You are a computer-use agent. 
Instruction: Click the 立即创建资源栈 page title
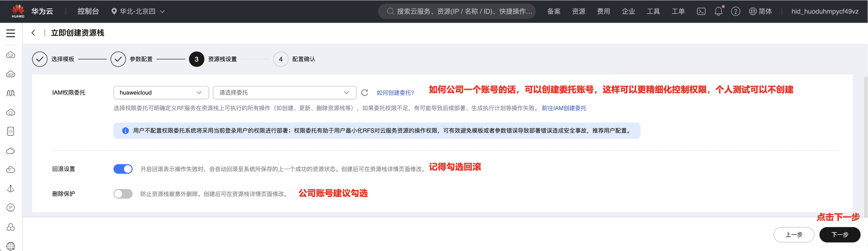tap(77, 33)
